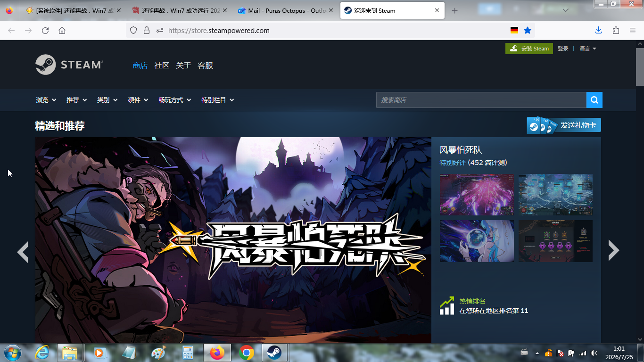Expand the 浏览 dropdown in the store nav
This screenshot has width=644, height=362.
(x=46, y=100)
